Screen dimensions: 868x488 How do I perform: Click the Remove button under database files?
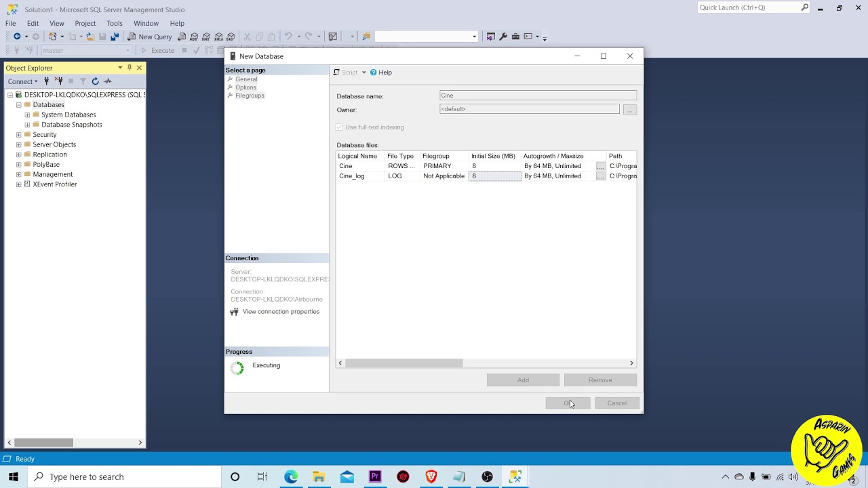[x=600, y=380]
